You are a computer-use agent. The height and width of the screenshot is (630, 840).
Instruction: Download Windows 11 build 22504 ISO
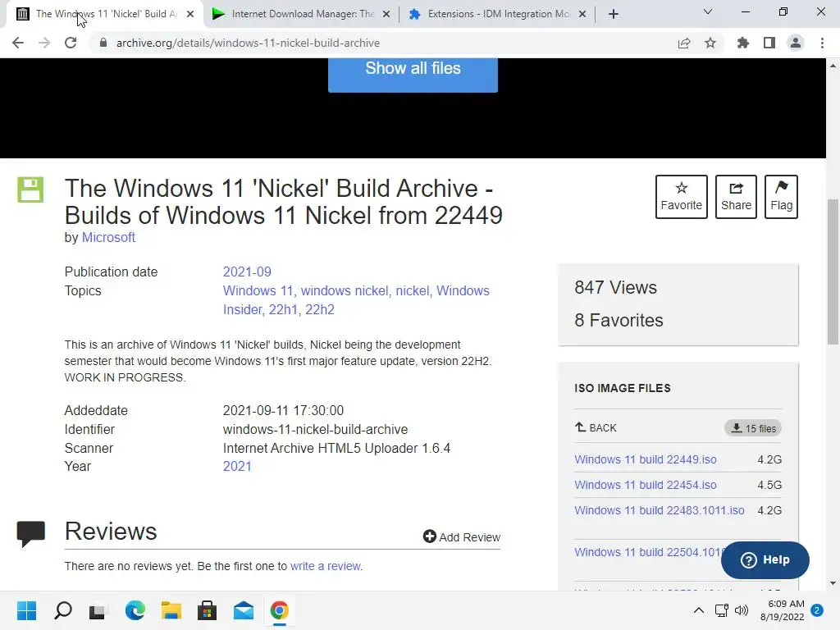tap(648, 552)
